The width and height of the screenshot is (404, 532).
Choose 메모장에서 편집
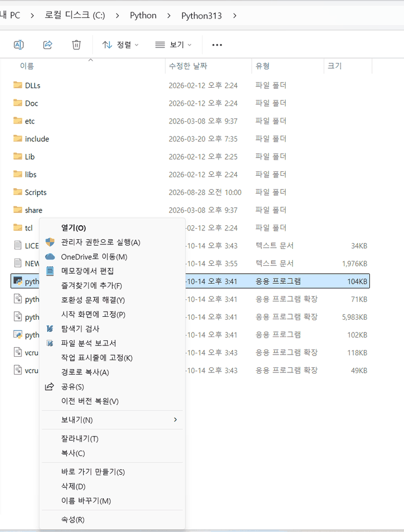[112, 271]
